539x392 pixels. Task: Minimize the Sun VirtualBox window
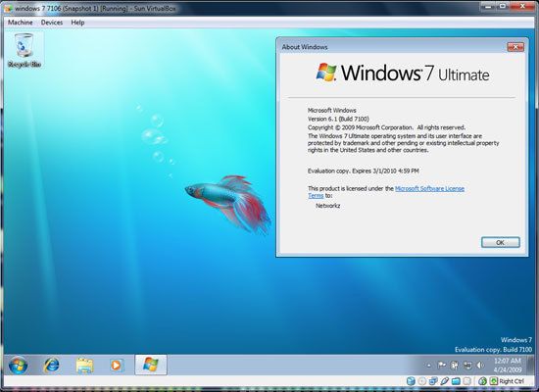pos(488,6)
